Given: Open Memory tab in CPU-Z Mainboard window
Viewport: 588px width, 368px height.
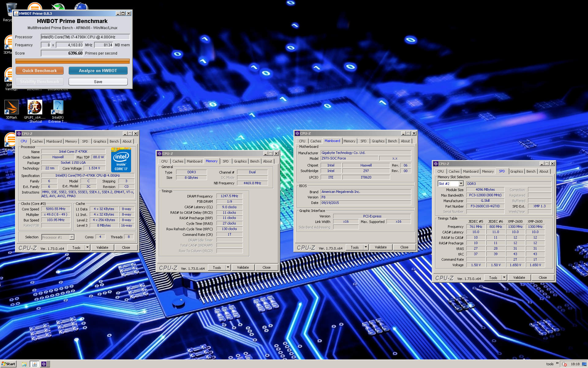Looking at the screenshot, I should [349, 141].
